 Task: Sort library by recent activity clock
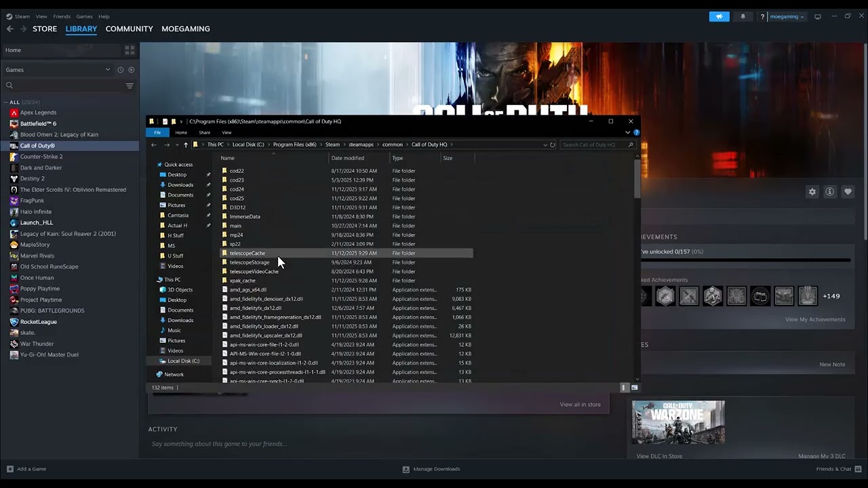click(121, 70)
